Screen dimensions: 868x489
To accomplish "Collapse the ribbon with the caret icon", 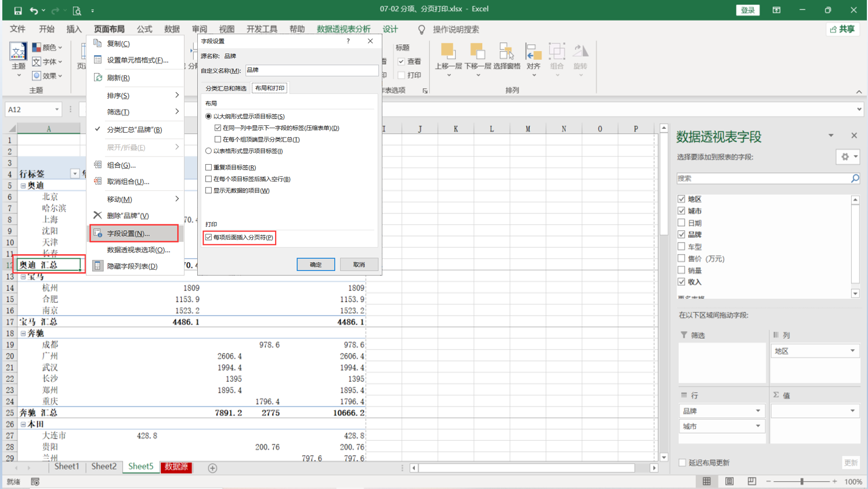I will pyautogui.click(x=859, y=92).
